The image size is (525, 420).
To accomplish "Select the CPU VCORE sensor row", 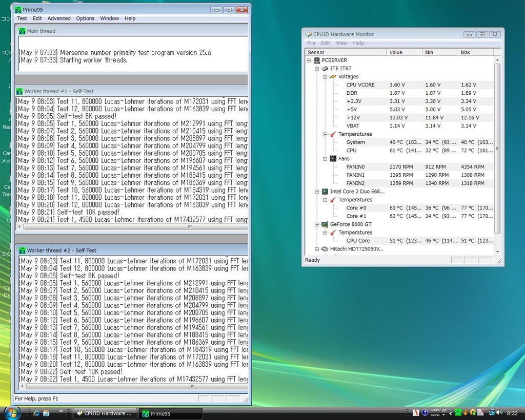I will pyautogui.click(x=419, y=85).
